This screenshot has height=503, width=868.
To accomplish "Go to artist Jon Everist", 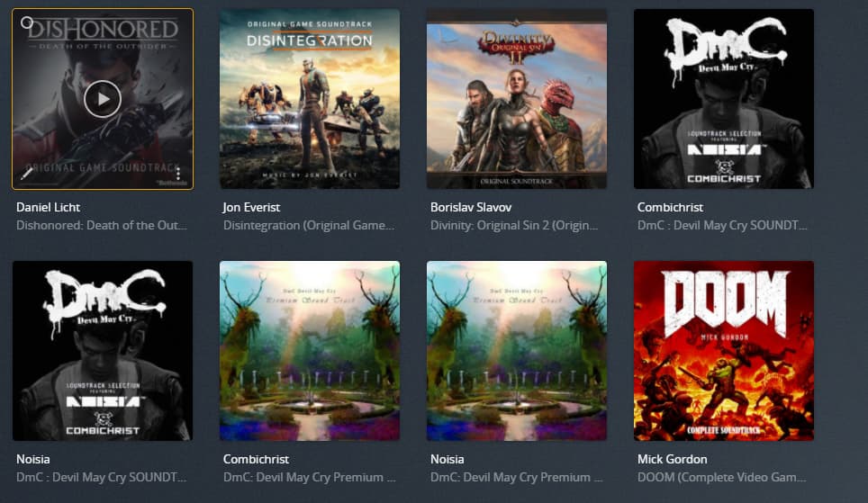I will [251, 208].
